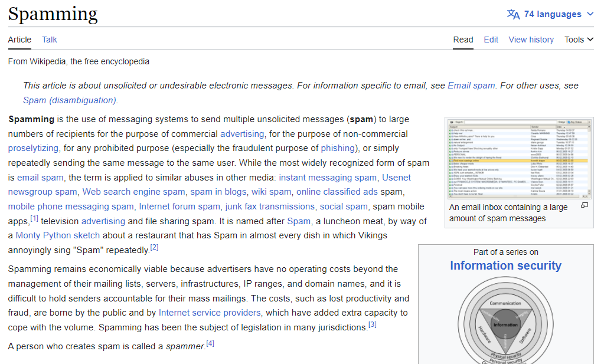
Task: Open the Spam luncheon meat link
Action: (x=299, y=221)
